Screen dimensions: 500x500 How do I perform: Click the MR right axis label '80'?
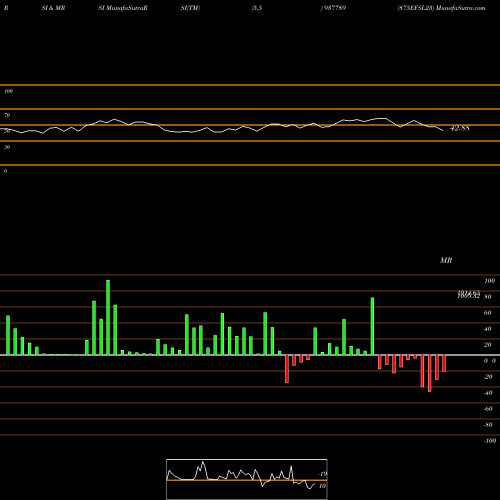[x=488, y=297]
